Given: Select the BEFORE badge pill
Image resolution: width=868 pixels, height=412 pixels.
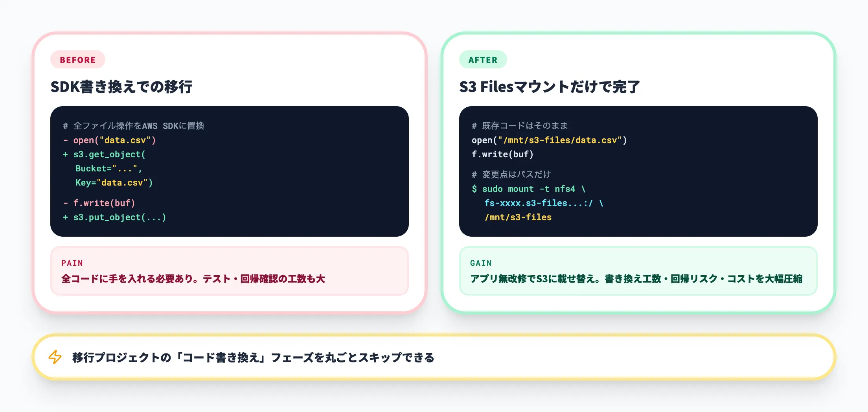Looking at the screenshot, I should click(x=77, y=60).
